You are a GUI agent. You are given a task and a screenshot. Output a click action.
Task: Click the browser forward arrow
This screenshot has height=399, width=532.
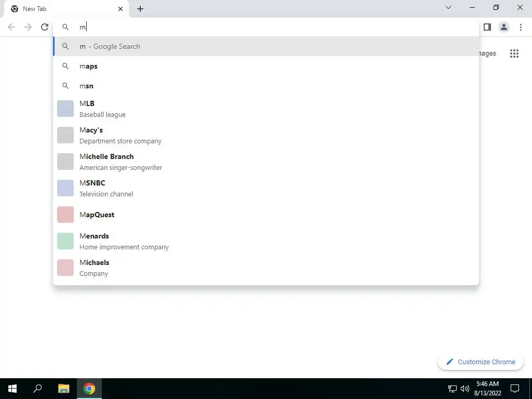[x=28, y=27]
